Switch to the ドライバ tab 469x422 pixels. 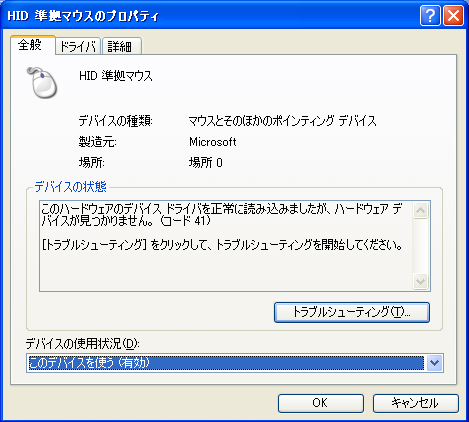pyautogui.click(x=78, y=46)
